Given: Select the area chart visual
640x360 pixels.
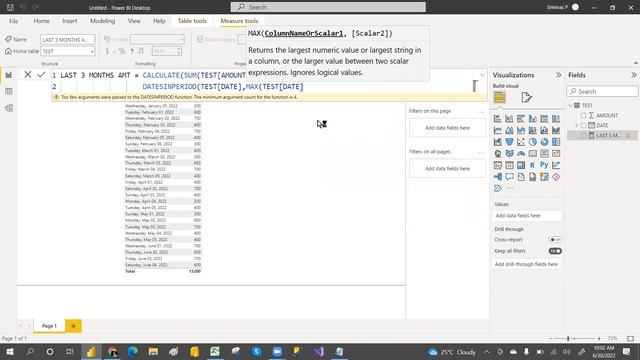Looking at the screenshot, I should tap(509, 130).
